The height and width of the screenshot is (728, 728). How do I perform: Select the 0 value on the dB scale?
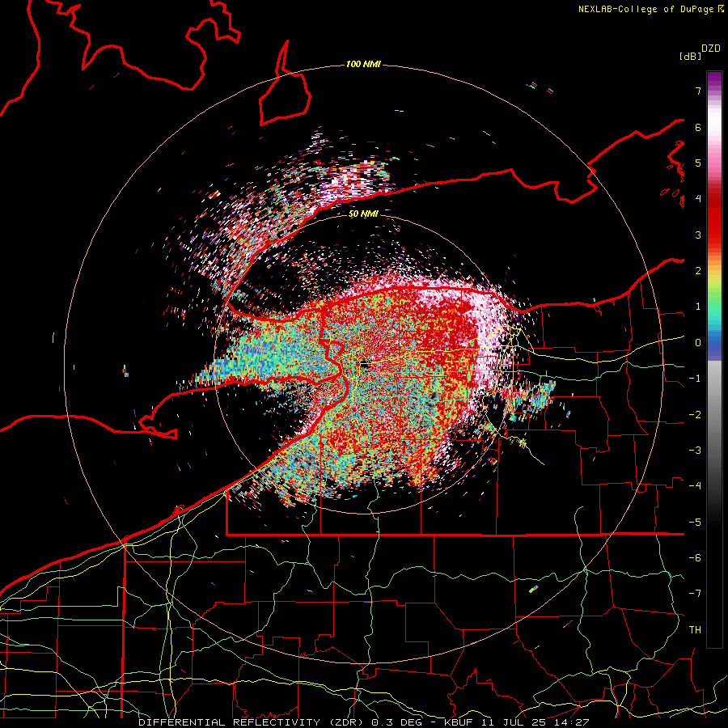(x=698, y=343)
